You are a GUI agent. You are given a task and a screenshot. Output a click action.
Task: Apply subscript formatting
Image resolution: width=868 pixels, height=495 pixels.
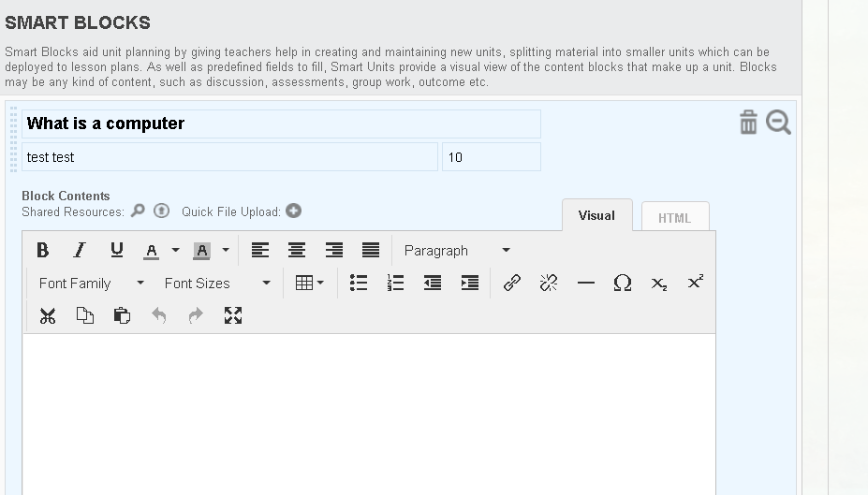coord(659,284)
